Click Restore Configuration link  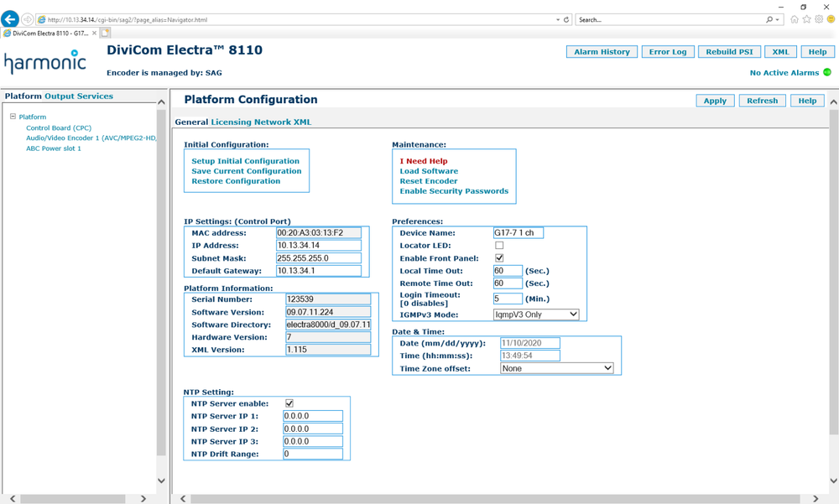tap(236, 181)
